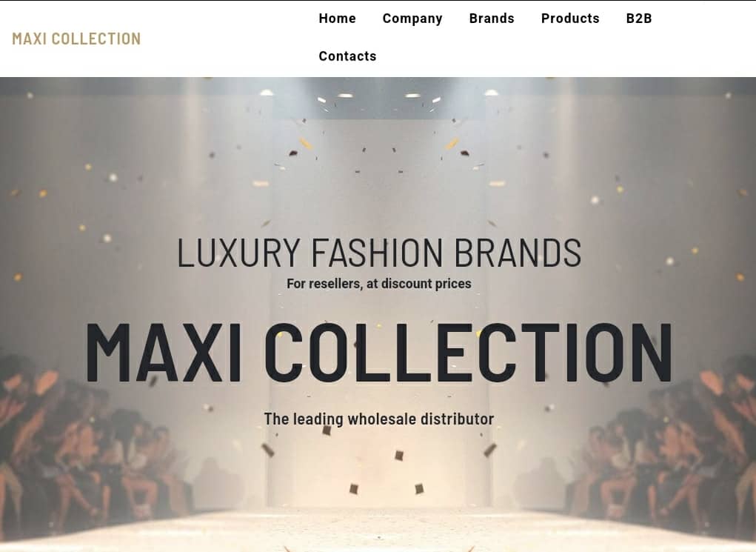Select the 'For resellers, at discount prices' subtitle
Image resolution: width=756 pixels, height=552 pixels.
click(378, 284)
